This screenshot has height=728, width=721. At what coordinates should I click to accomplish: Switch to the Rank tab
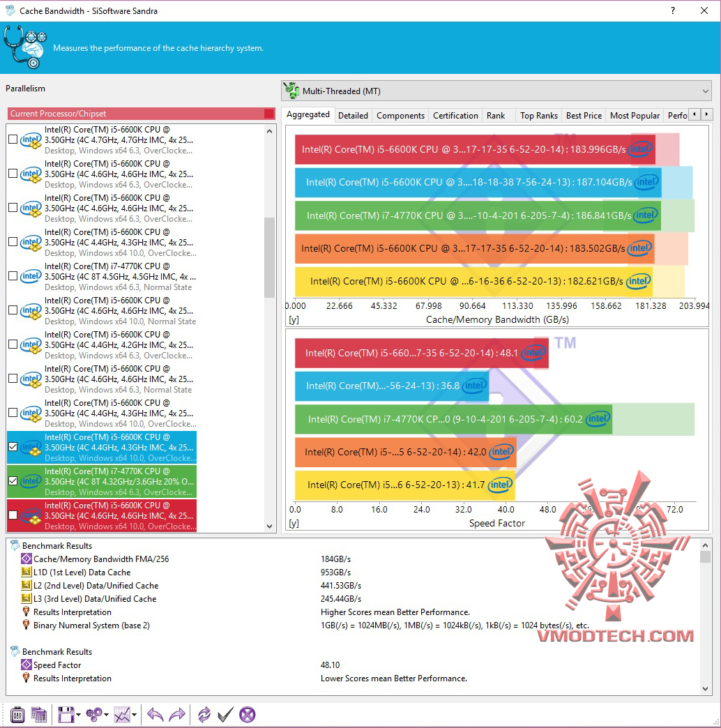[x=495, y=116]
